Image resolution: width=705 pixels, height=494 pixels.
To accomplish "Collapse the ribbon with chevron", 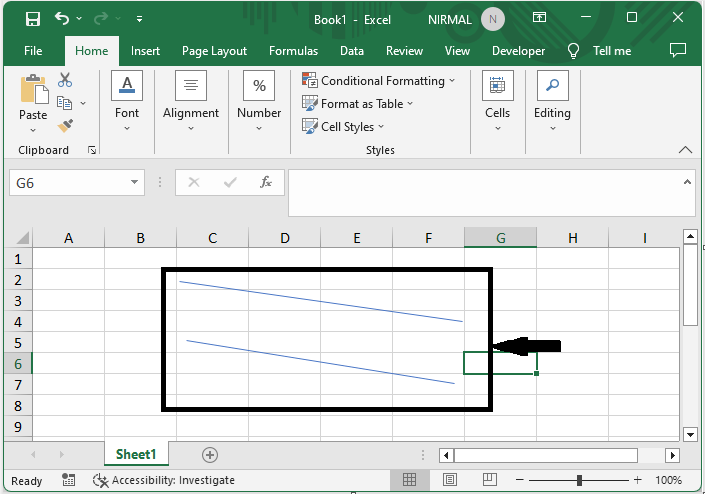I will click(x=686, y=150).
